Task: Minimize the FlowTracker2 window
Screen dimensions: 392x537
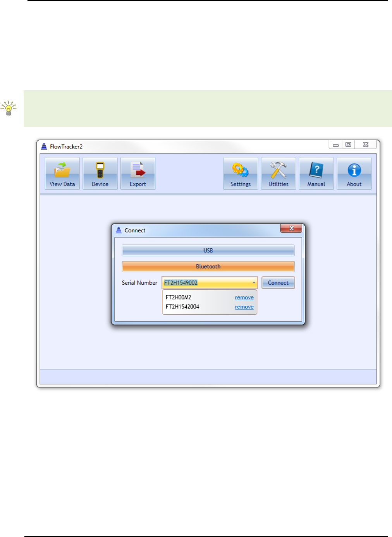Action: pos(336,145)
